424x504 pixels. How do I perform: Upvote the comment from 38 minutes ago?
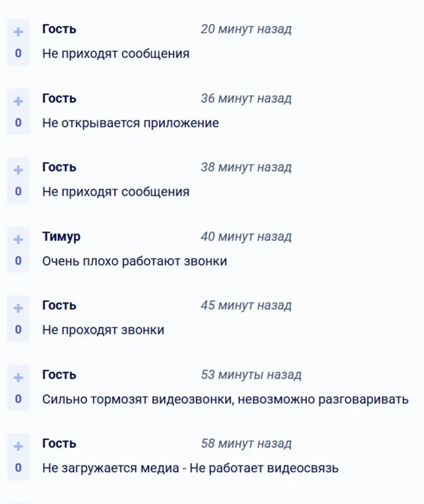point(18,171)
